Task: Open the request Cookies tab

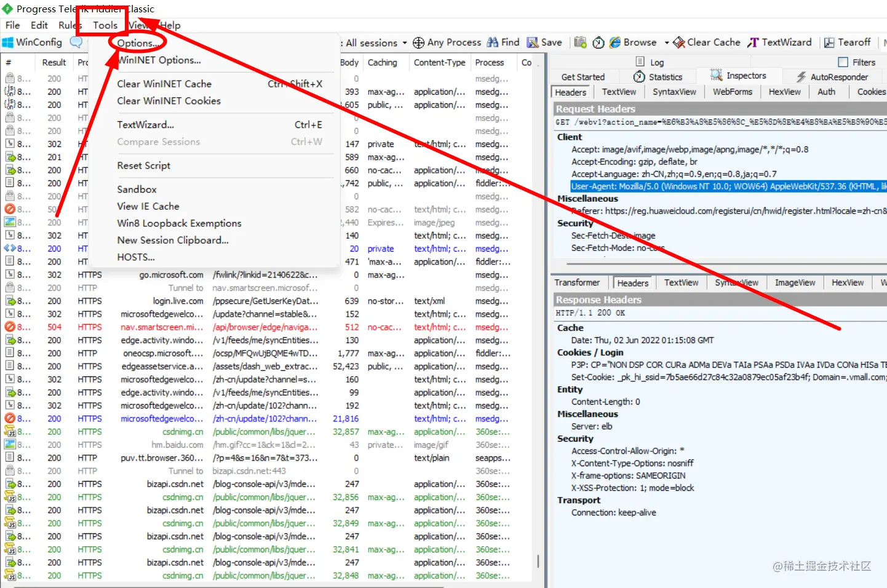Action: tap(871, 92)
